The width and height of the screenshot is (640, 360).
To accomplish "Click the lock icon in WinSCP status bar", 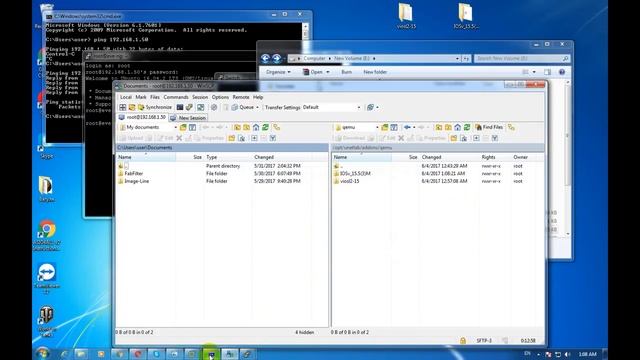I will pos(463,340).
